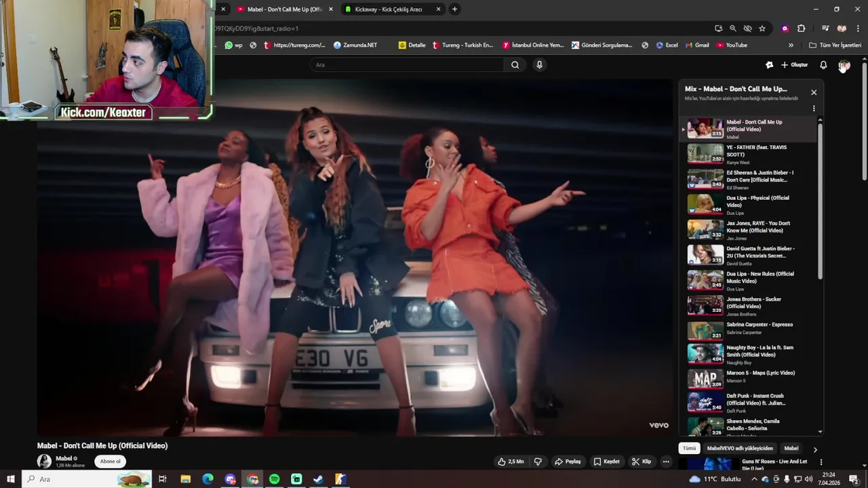Close the Mix playlist panel
This screenshot has height=488, width=868.
tap(814, 93)
